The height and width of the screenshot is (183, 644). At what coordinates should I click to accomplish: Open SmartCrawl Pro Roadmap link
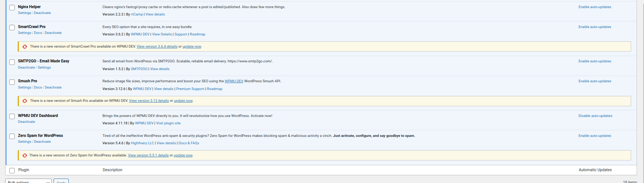tap(197, 34)
